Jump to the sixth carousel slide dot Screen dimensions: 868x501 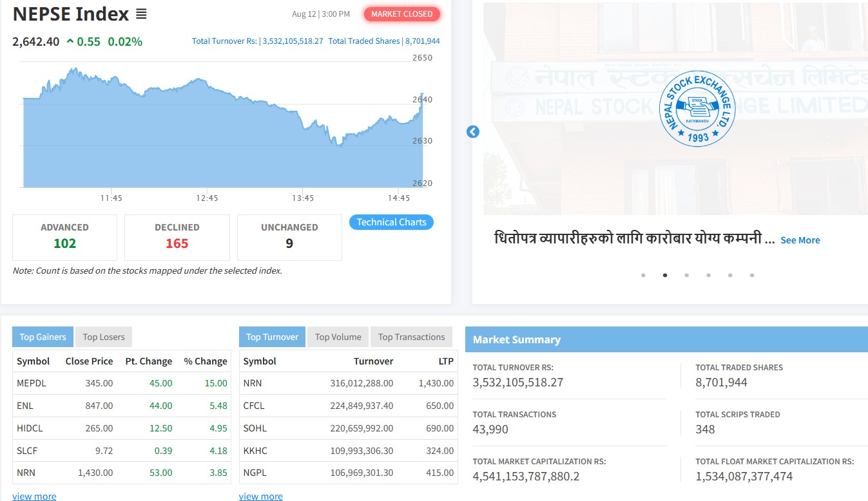tap(752, 275)
